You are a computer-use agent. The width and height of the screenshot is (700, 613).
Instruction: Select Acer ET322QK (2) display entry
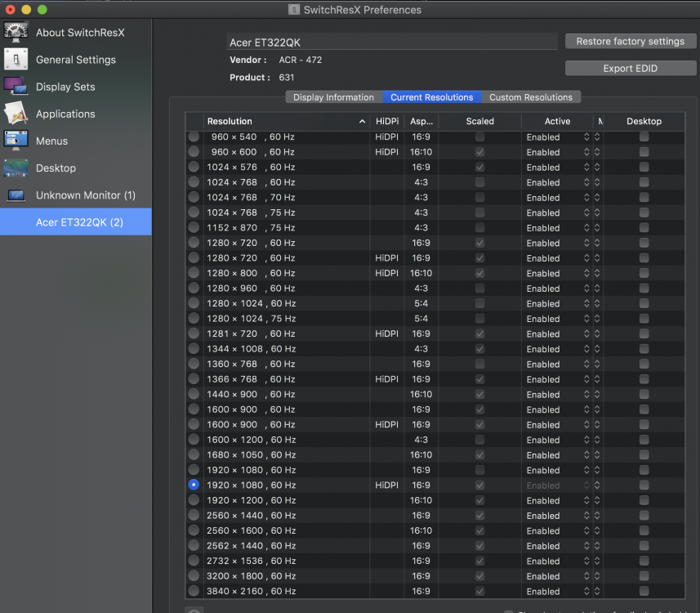[x=78, y=222]
